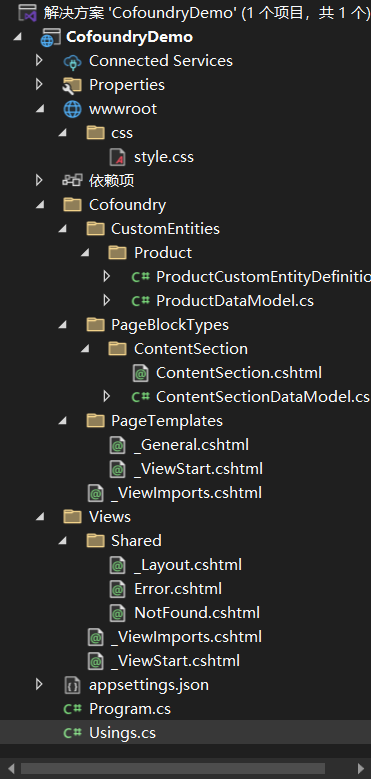Click the Properties wrench icon
371x779 pixels.
(x=72, y=85)
